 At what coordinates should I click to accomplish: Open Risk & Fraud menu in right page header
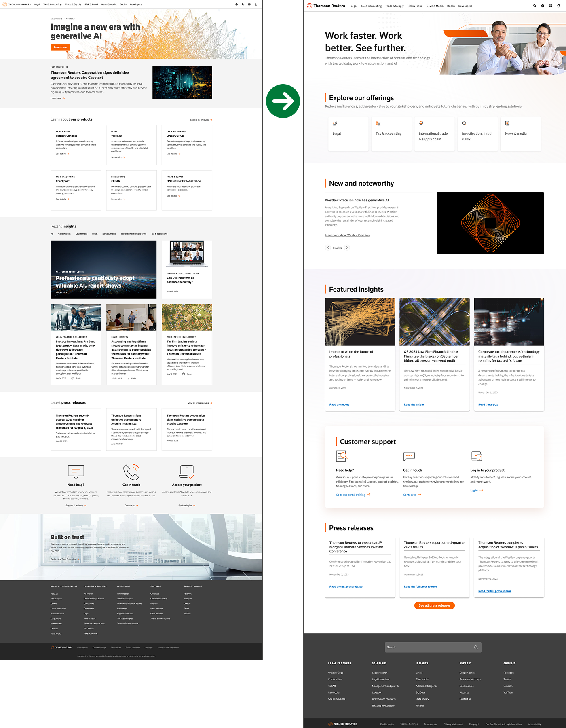pos(415,6)
